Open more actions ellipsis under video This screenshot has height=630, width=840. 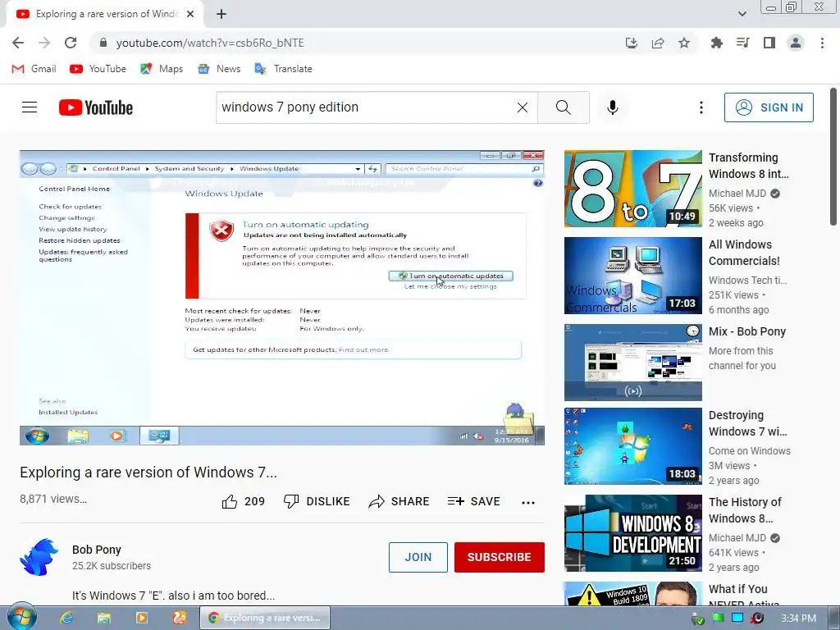(528, 503)
